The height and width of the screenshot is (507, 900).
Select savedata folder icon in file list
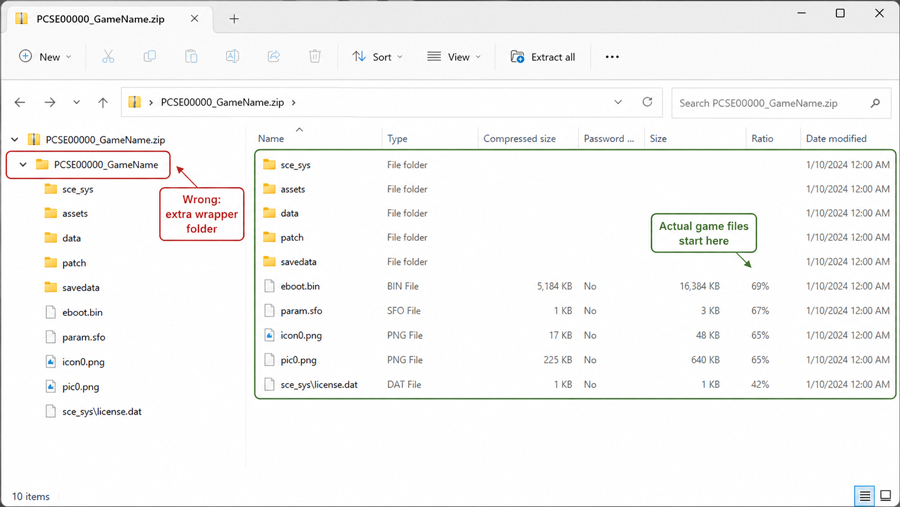tap(269, 261)
